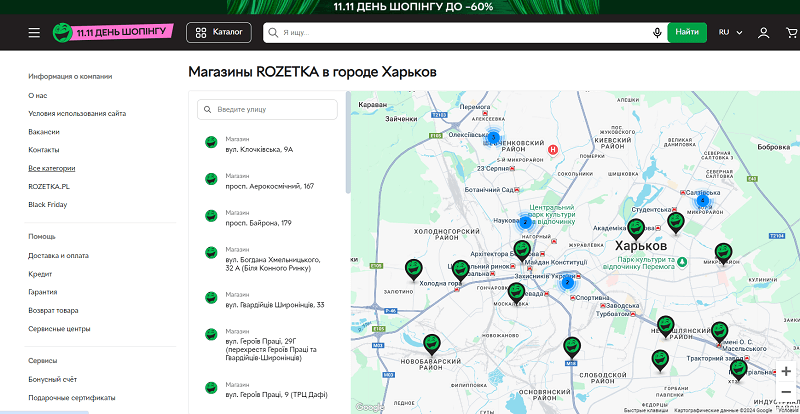Open Быстрые клавиши map shortcut link
Screen dimensions: 800x414
645,410
